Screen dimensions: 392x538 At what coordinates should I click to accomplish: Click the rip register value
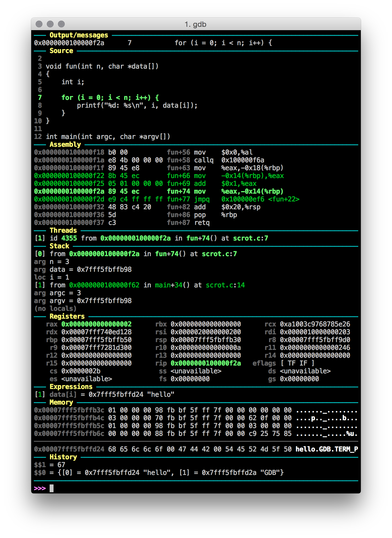click(206, 363)
